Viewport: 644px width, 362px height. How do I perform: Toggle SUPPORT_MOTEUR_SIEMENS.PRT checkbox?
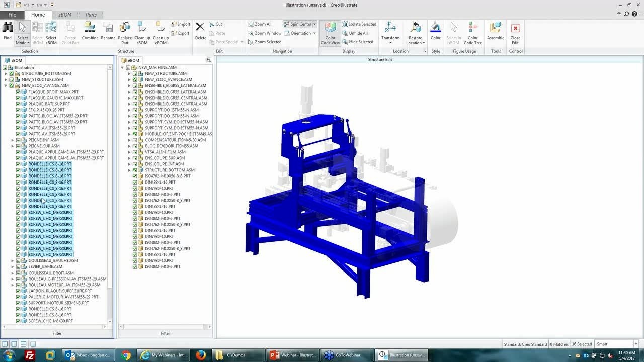18,303
